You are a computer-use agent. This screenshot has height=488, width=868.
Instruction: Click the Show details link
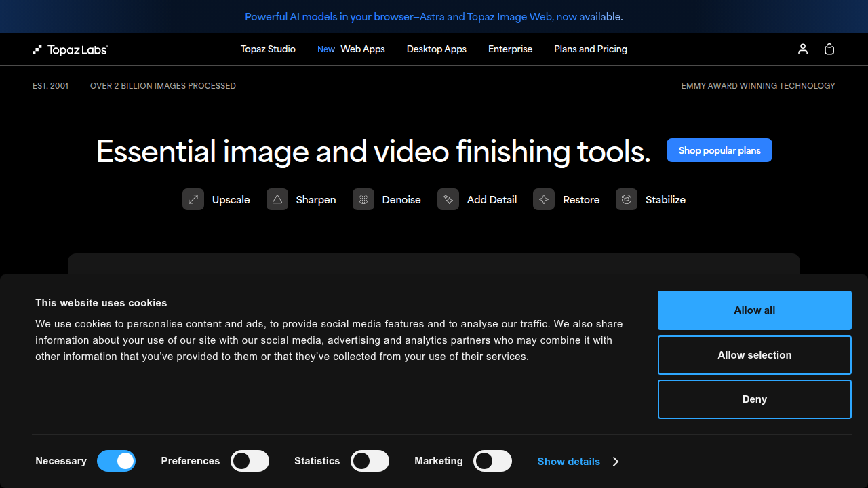569,462
